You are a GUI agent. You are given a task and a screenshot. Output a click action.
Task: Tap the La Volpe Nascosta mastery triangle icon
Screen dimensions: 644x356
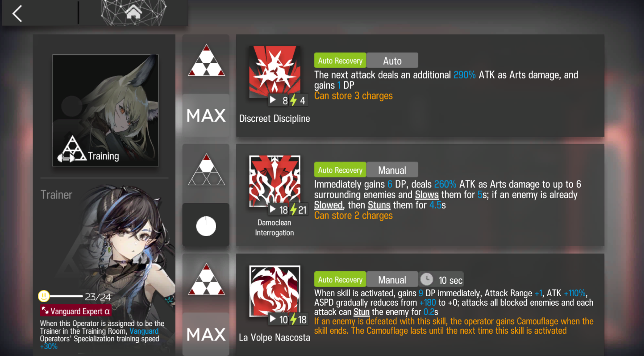206,279
